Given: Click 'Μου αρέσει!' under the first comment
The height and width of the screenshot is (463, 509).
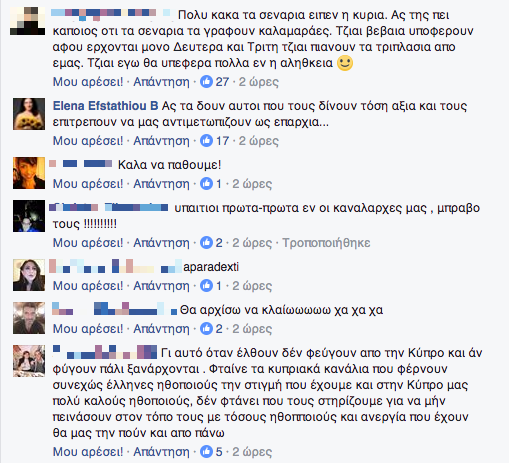Looking at the screenshot, I should click(x=88, y=82).
